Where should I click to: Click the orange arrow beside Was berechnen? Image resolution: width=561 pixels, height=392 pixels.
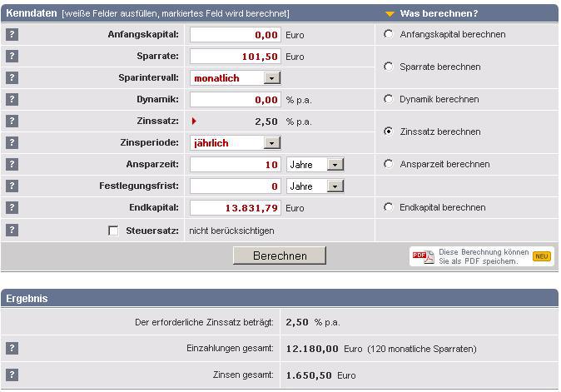390,14
